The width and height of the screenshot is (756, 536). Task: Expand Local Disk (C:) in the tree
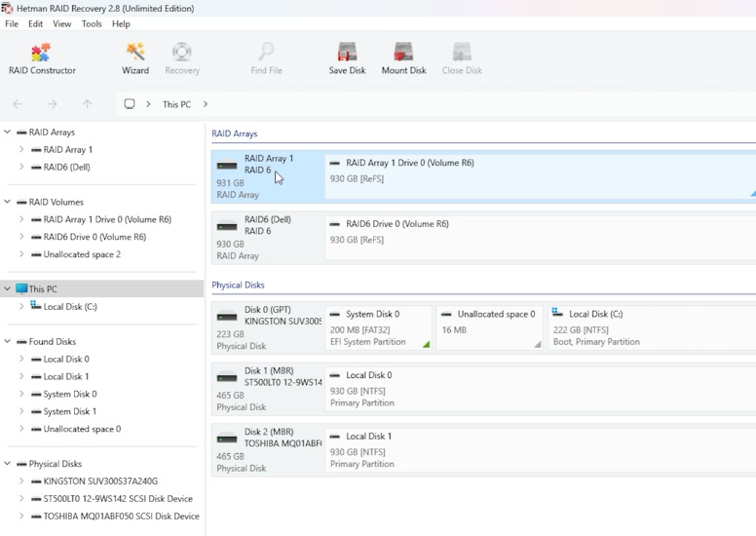[21, 306]
